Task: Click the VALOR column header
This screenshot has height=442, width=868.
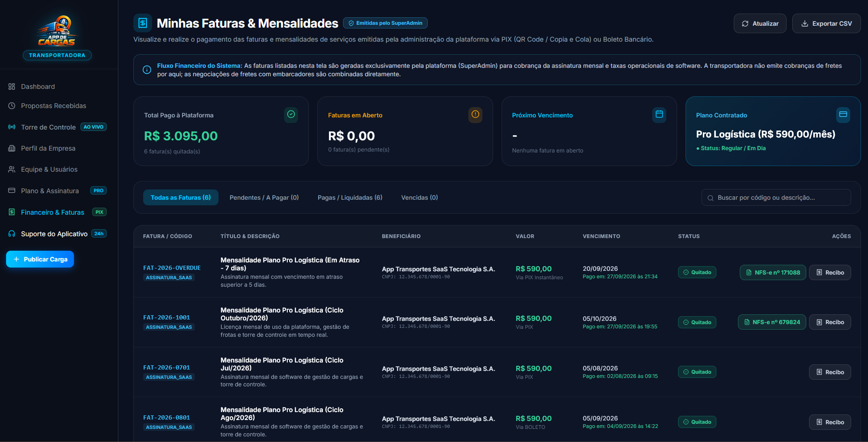Action: 525,236
